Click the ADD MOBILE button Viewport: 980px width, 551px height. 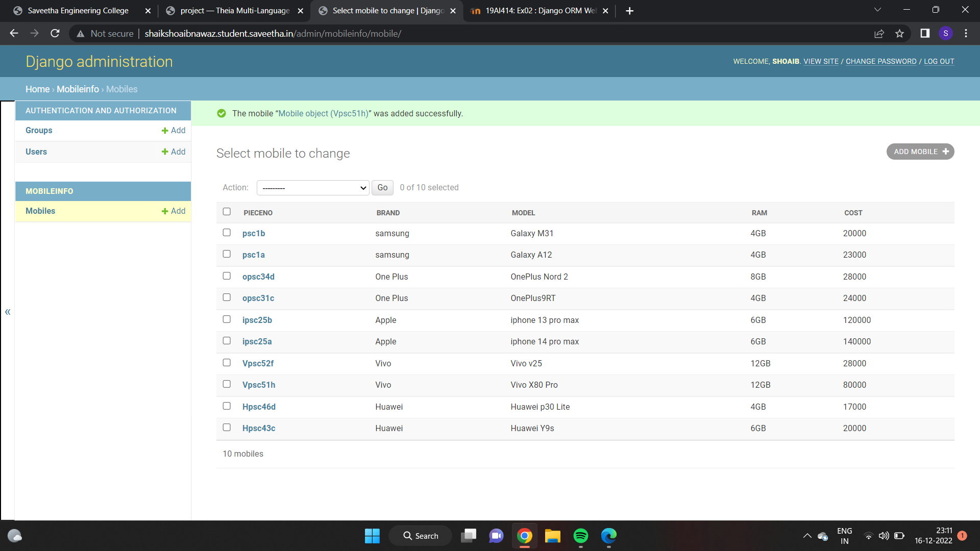(920, 152)
